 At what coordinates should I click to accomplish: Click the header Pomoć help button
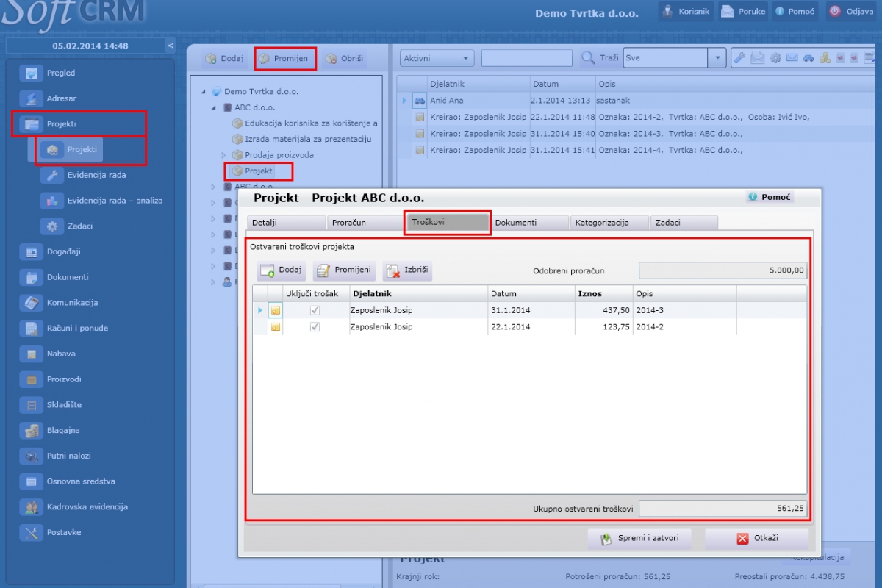click(x=795, y=12)
